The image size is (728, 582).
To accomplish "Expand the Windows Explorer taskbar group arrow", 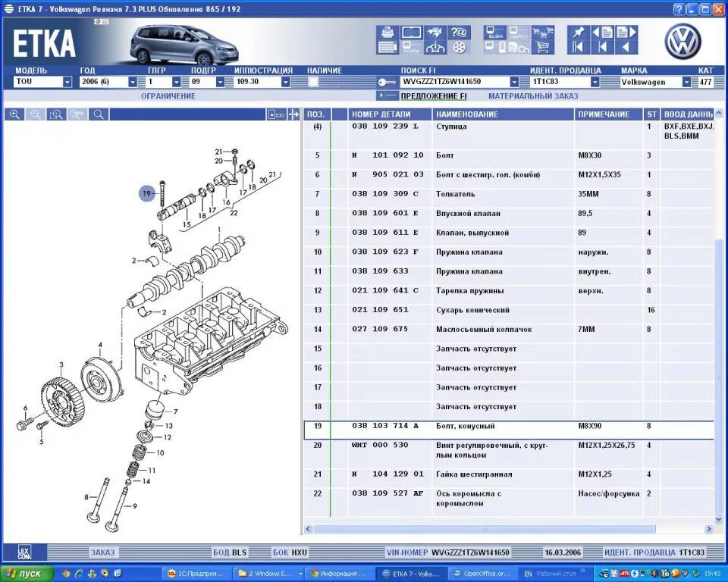I will coord(300,574).
